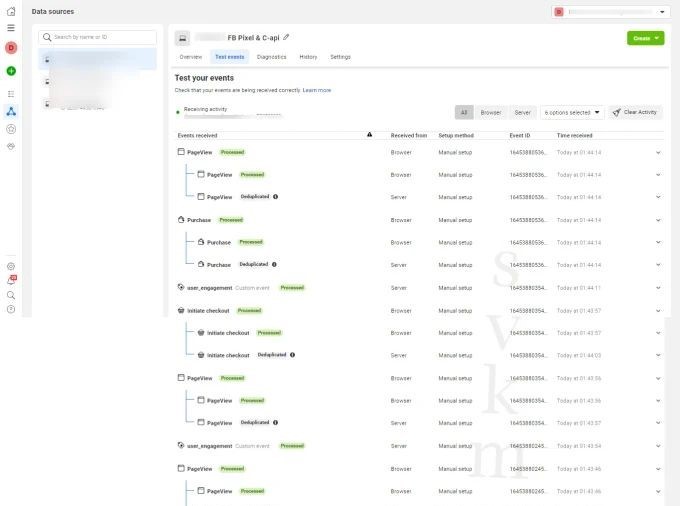The width and height of the screenshot is (680, 506).
Task: Expand the parent Purchase row chevron
Action: click(x=658, y=220)
